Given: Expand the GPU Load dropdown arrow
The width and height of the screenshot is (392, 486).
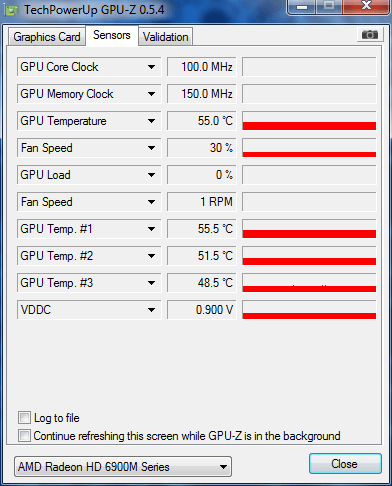Looking at the screenshot, I should pyautogui.click(x=151, y=175).
